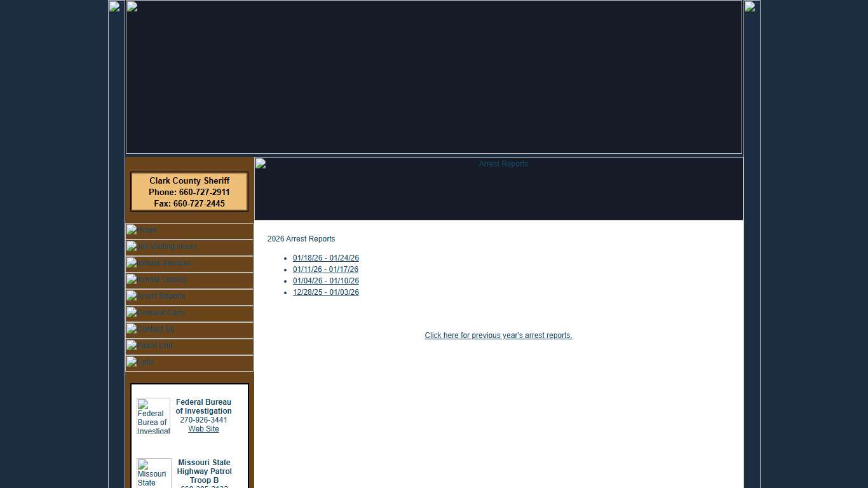
Task: Click the broken image icon in the top-right corner
Action: 750,7
